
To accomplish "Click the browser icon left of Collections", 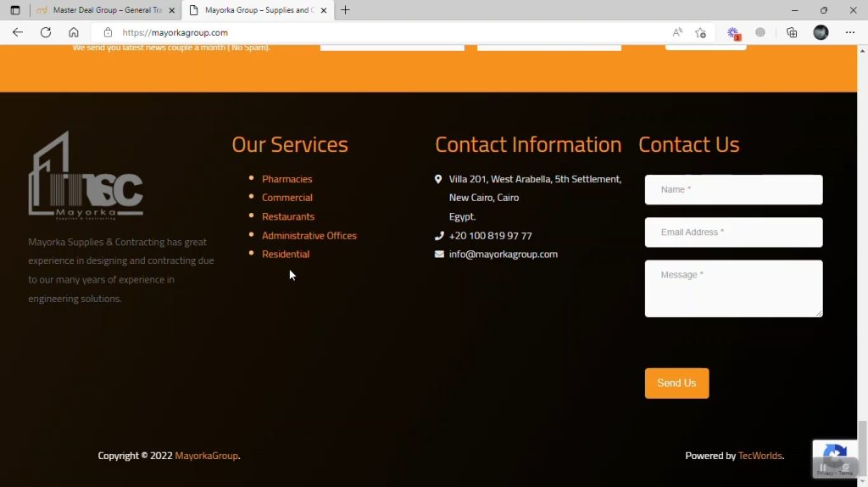I will click(x=760, y=33).
